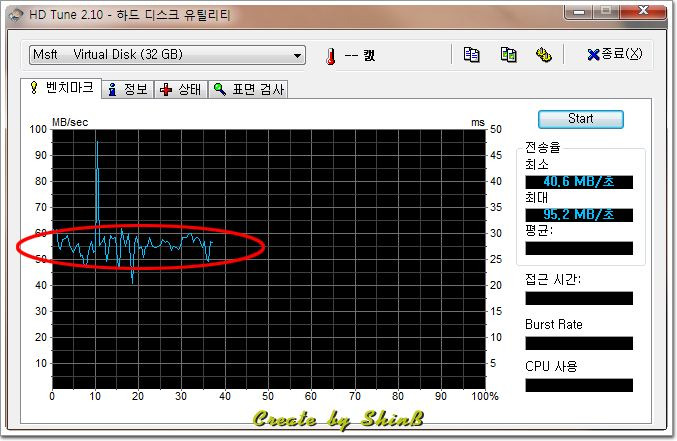Click the Burst Rate label
The image size is (677, 441).
tap(554, 324)
